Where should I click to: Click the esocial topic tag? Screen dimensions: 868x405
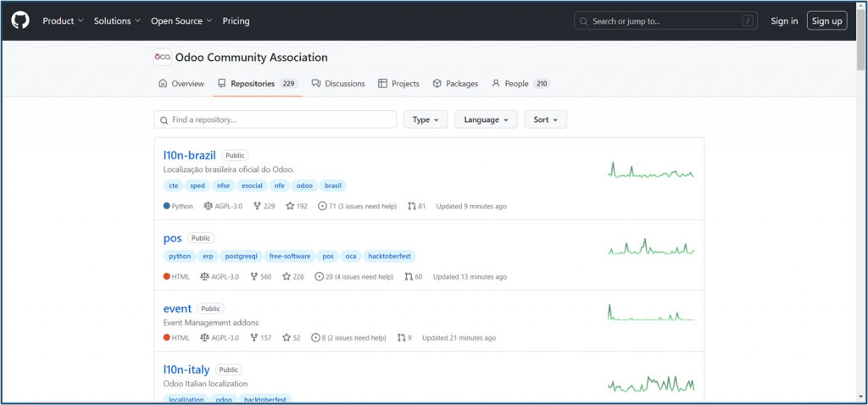pos(252,186)
